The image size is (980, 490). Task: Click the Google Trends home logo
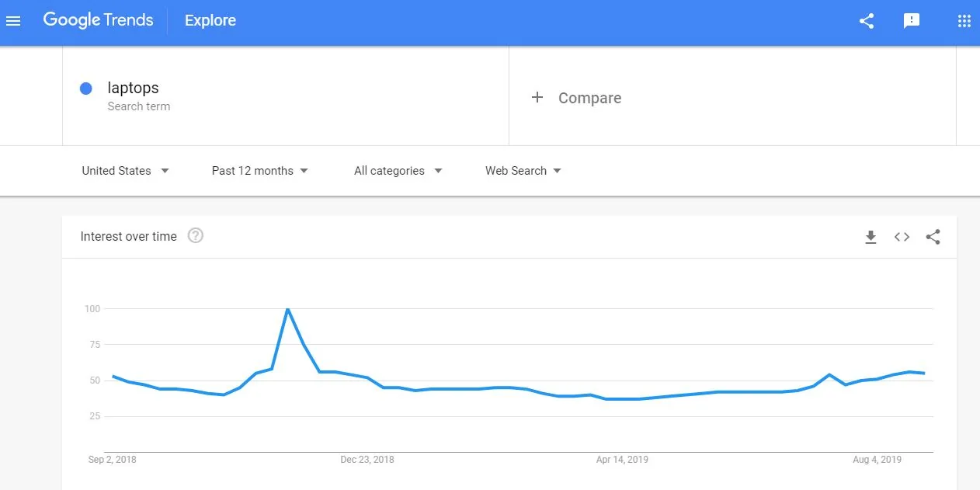(98, 20)
